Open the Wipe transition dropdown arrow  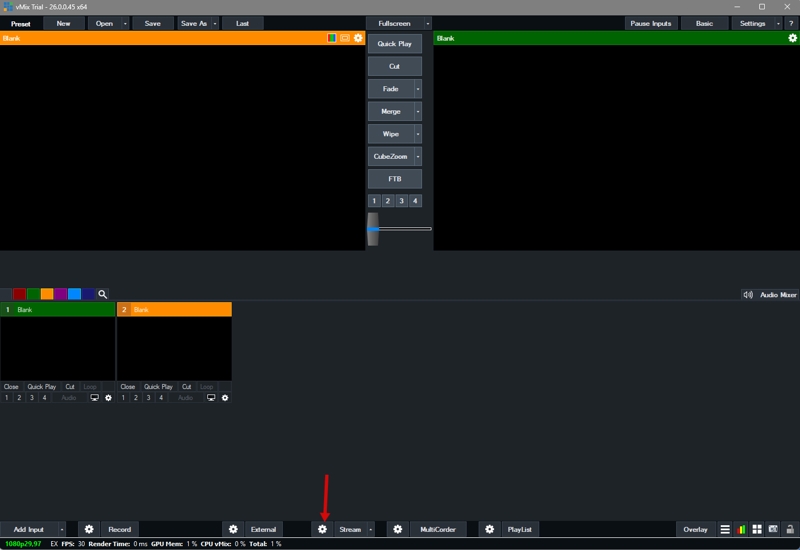(418, 134)
